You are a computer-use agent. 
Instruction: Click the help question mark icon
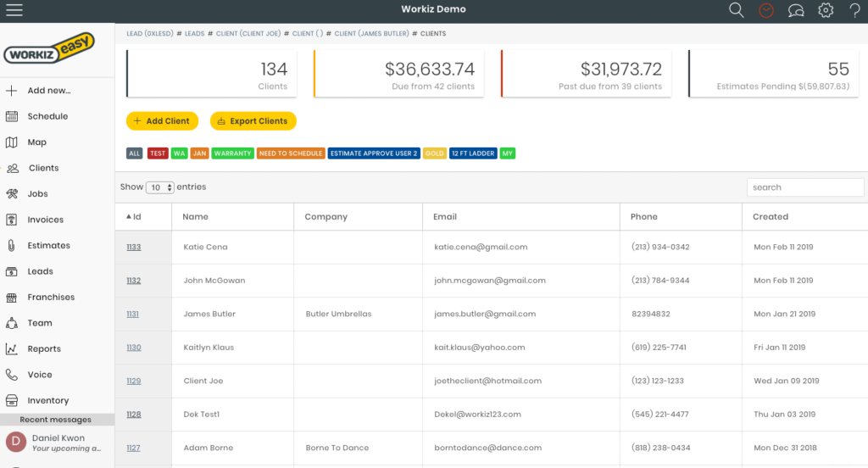(x=854, y=10)
